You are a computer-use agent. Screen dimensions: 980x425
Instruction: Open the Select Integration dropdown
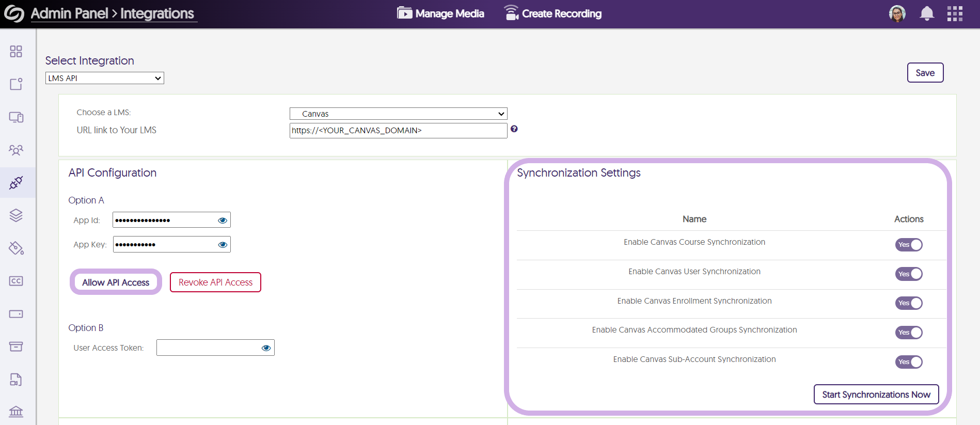click(x=105, y=78)
